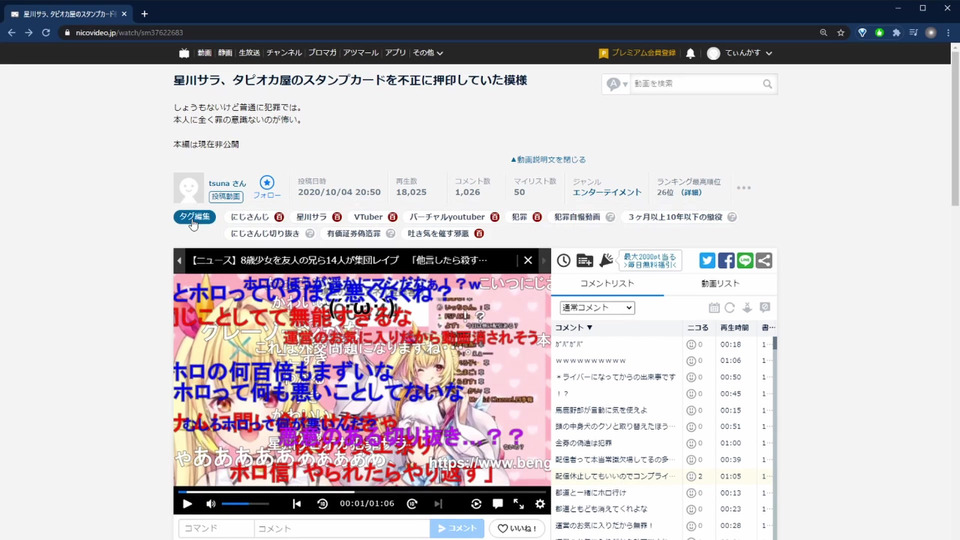960x540 pixels.
Task: Open the three-dots more options menu
Action: click(743, 188)
